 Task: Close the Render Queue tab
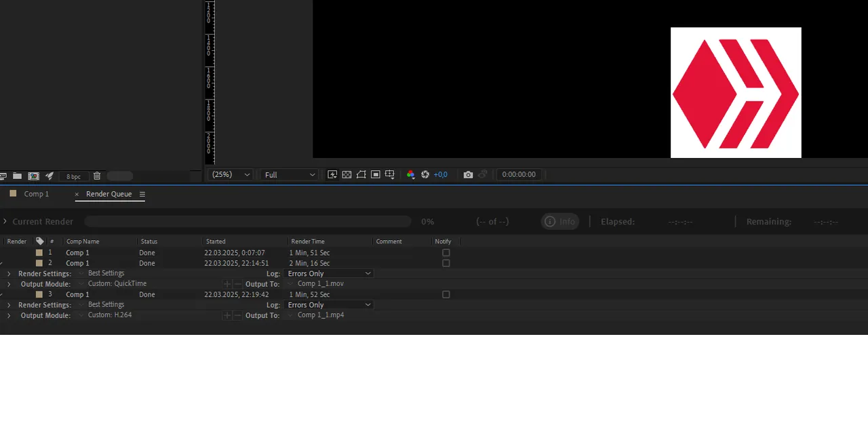(x=77, y=194)
